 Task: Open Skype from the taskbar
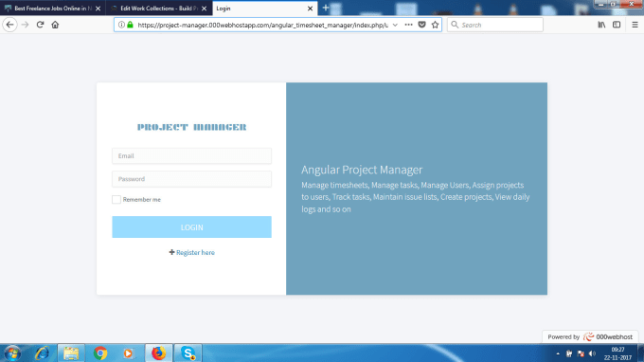[x=188, y=353]
